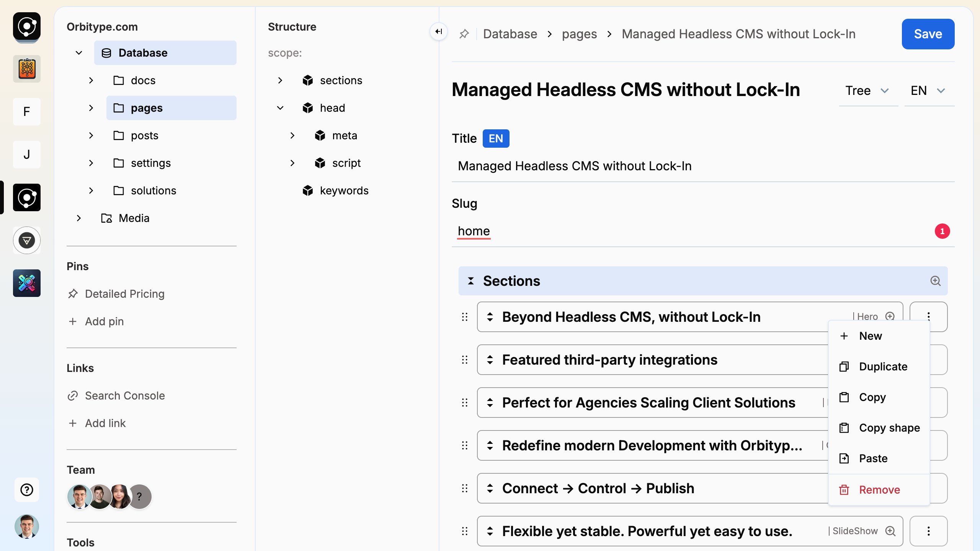
Task: Toggle expand on Perfect for Agencies row
Action: [490, 403]
